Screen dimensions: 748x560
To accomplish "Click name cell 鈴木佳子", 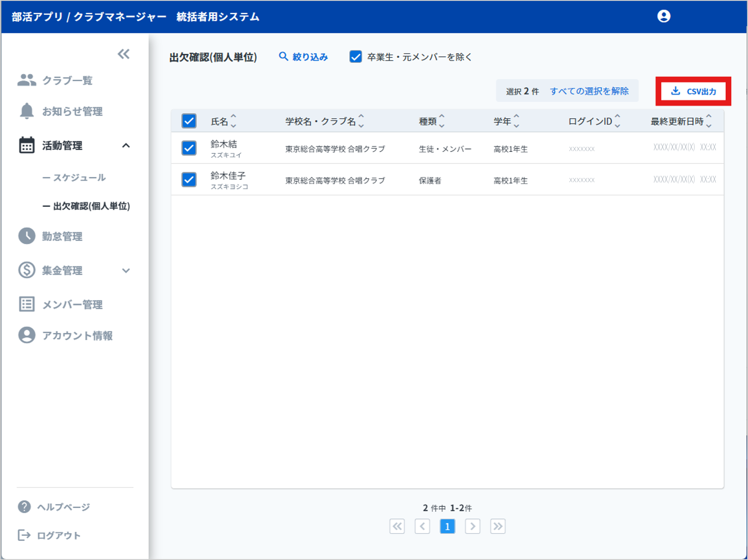I will coord(228,175).
